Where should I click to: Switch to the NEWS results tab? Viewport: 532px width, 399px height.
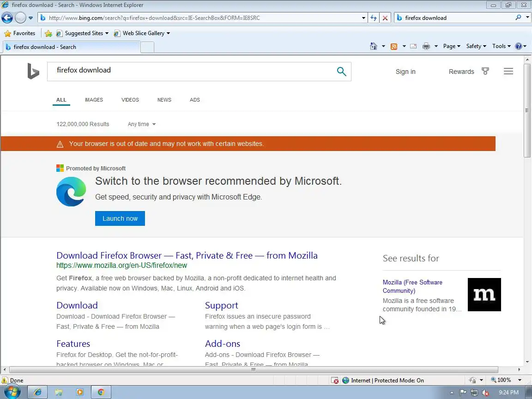pos(164,100)
